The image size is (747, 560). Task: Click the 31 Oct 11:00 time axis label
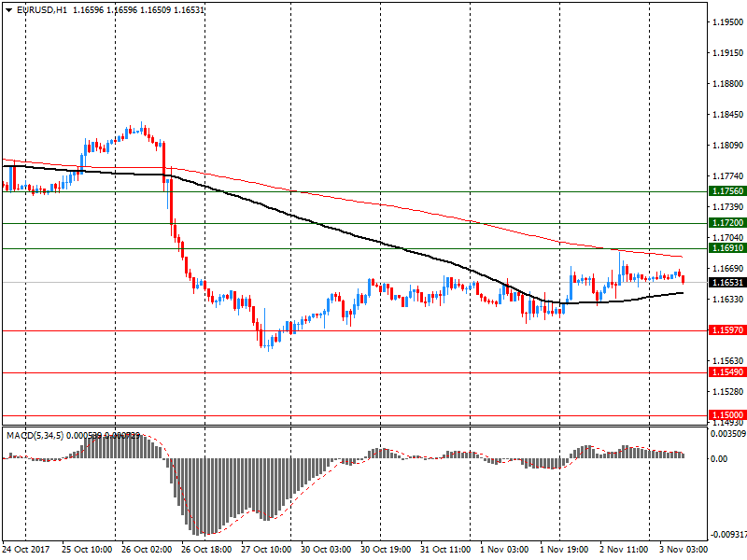tap(445, 550)
